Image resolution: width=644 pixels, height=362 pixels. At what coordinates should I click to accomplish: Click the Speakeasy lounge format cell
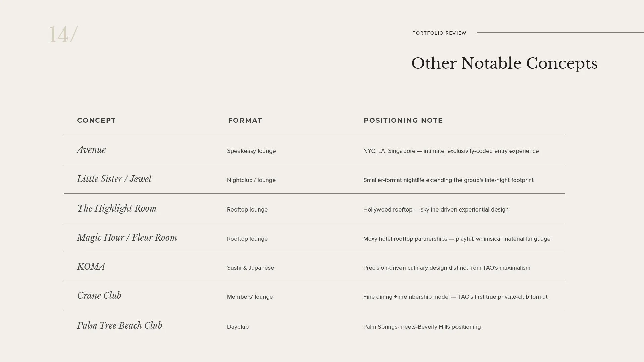[251, 151]
